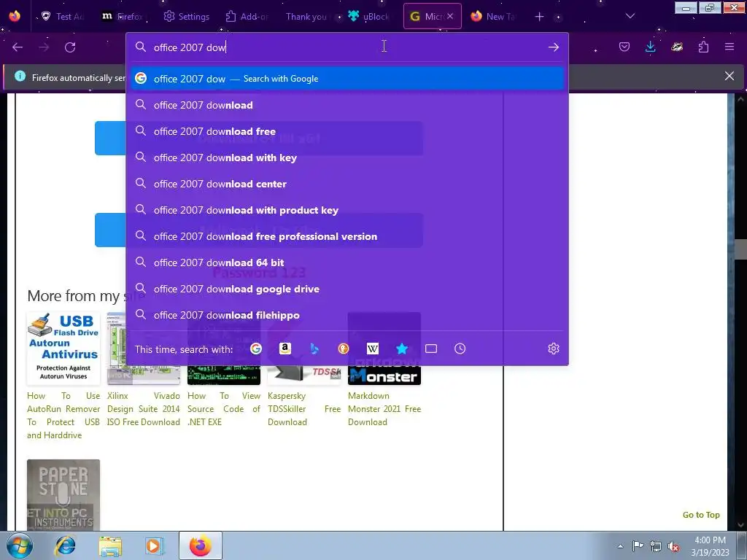This screenshot has height=560, width=747.
Task: Open a new tab with plus button
Action: (539, 17)
